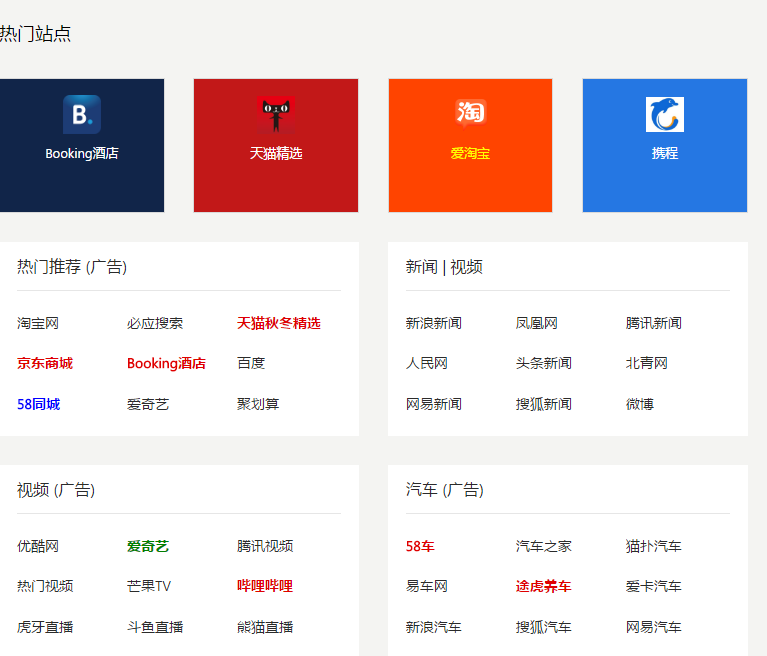This screenshot has width=767, height=656.
Task: Open 淘宝网 link
Action: [x=38, y=323]
